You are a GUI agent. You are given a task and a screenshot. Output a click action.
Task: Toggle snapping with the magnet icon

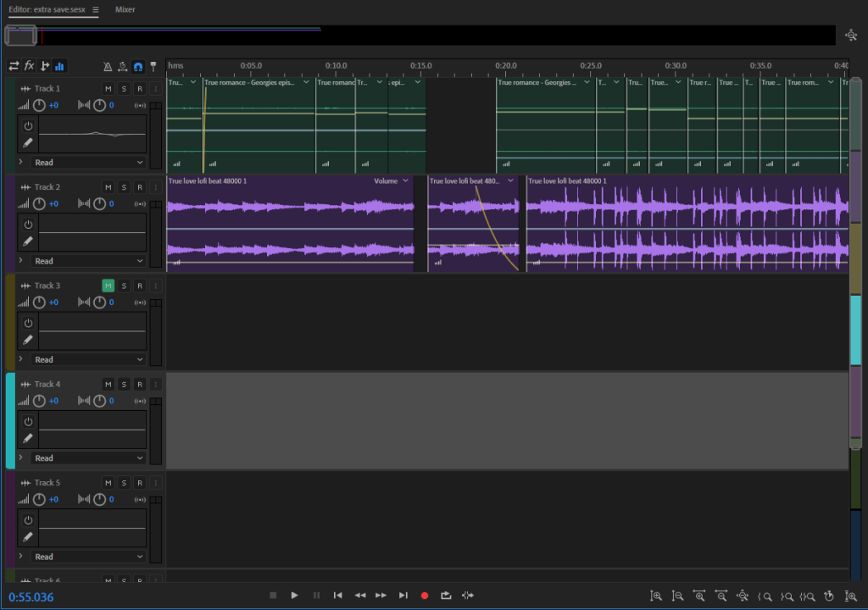(138, 66)
